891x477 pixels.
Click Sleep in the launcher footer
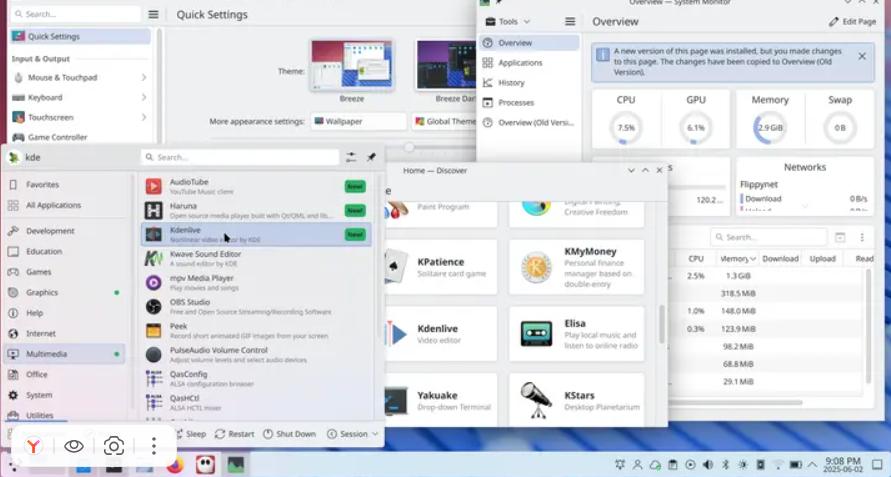[190, 434]
